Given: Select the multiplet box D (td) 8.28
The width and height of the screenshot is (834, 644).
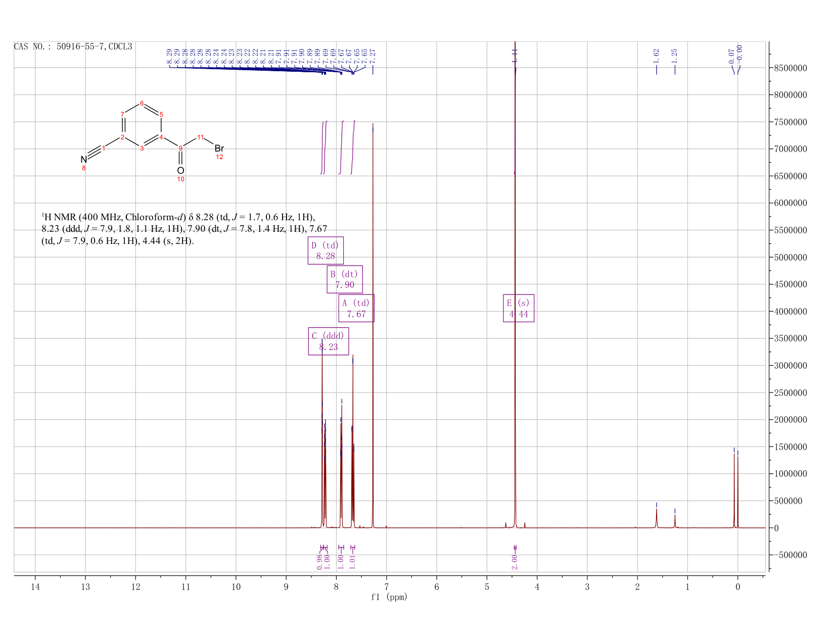Looking at the screenshot, I should point(326,251).
